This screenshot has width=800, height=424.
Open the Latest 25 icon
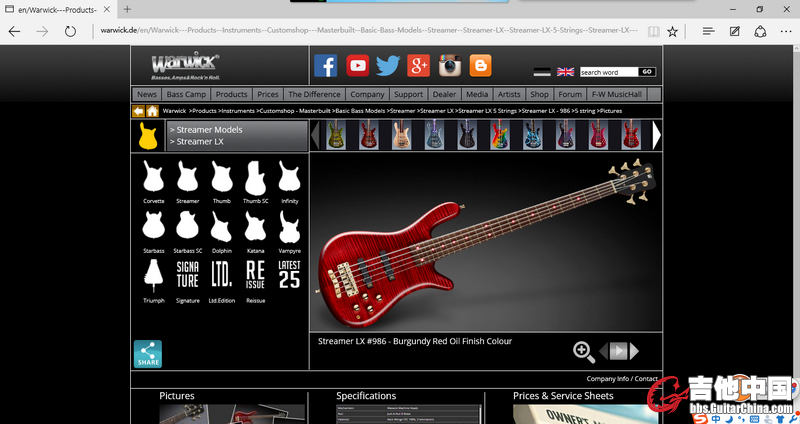coord(289,275)
